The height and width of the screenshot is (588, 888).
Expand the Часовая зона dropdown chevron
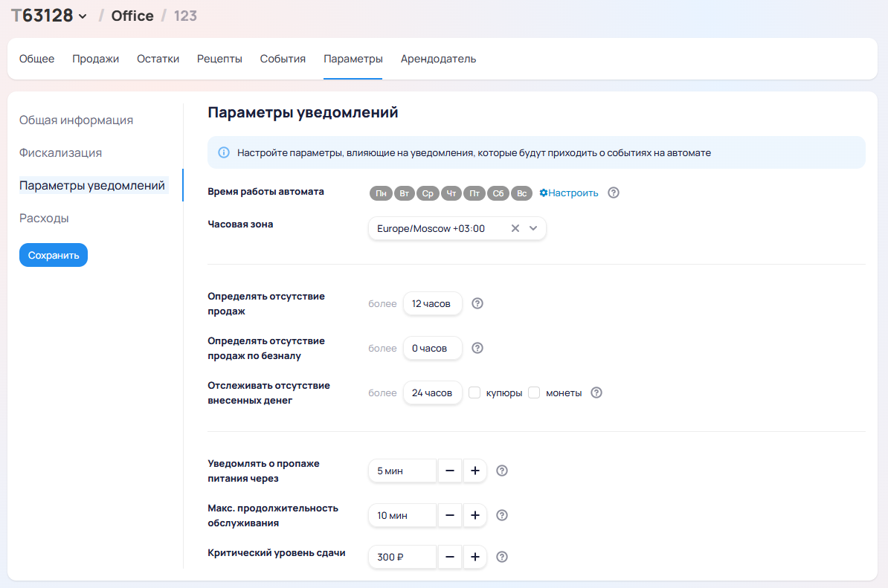pos(533,229)
